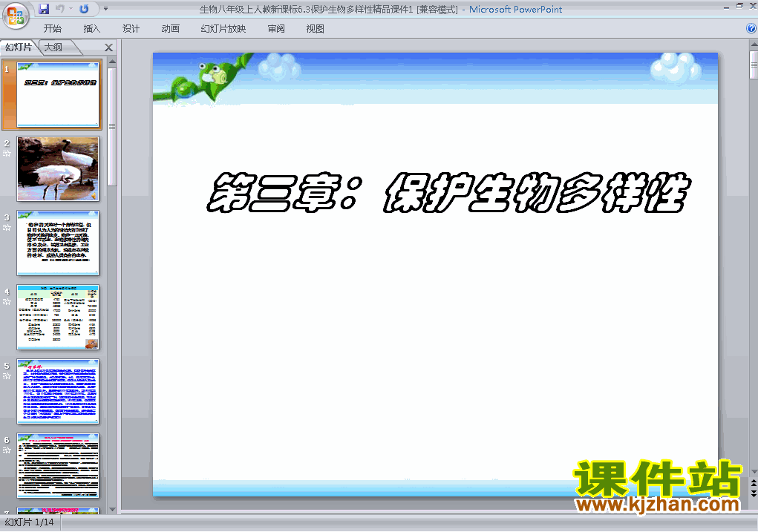Click thumbnail pane scroll up arrow
Viewport: 758px width, 532px height.
pyautogui.click(x=112, y=62)
